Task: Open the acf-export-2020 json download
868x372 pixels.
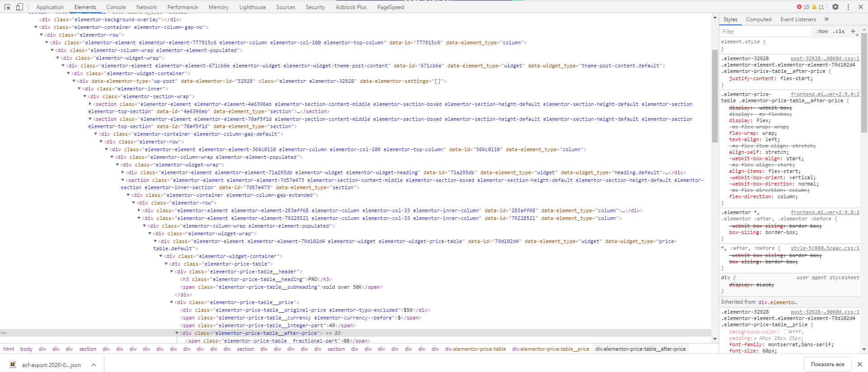Action: [x=52, y=365]
